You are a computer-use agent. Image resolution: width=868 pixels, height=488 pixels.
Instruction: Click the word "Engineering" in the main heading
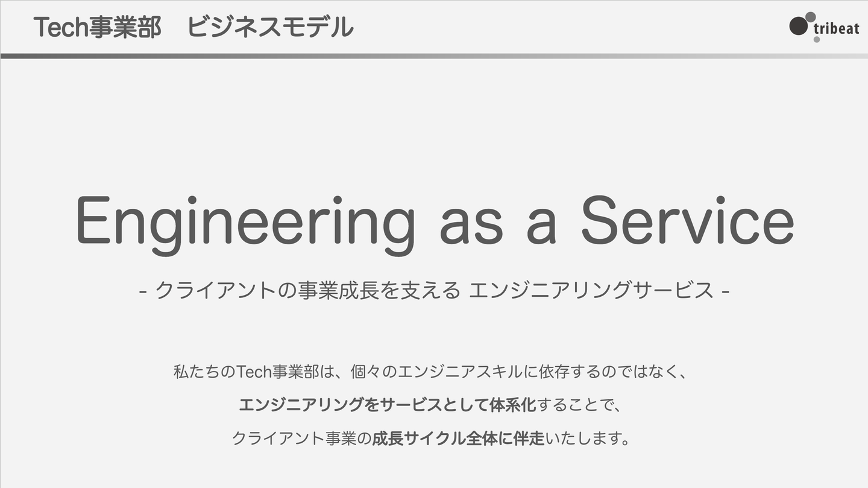(x=244, y=221)
